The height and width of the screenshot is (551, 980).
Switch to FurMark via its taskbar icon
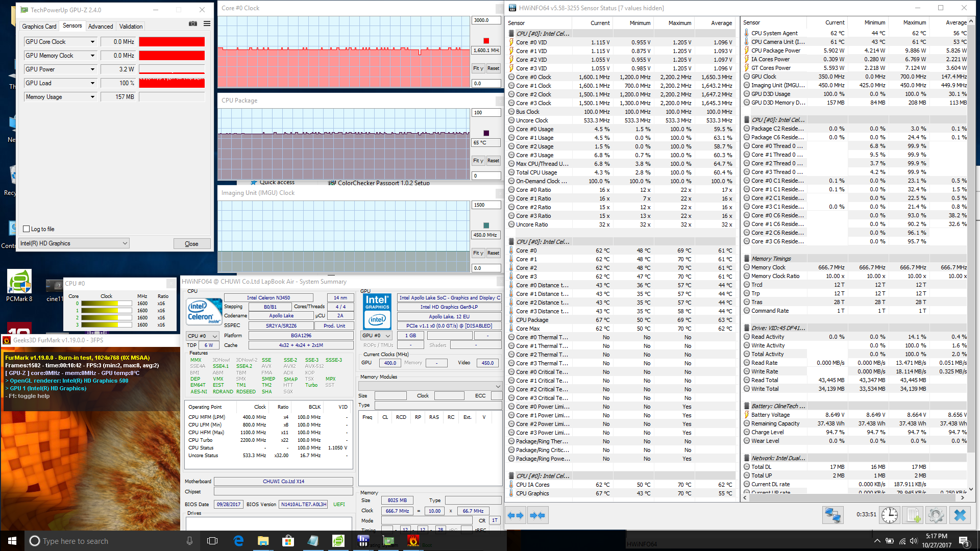[x=413, y=541]
